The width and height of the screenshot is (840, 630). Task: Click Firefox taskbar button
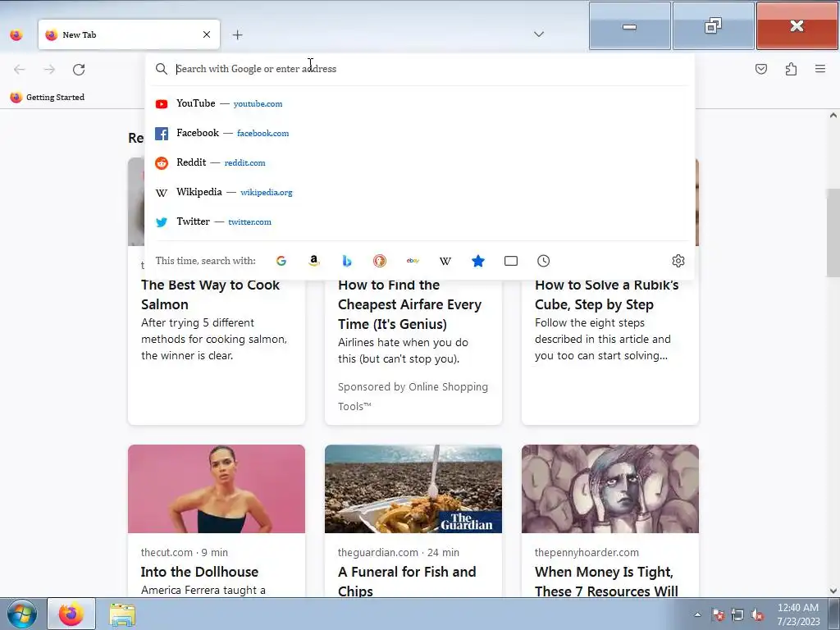tap(71, 614)
